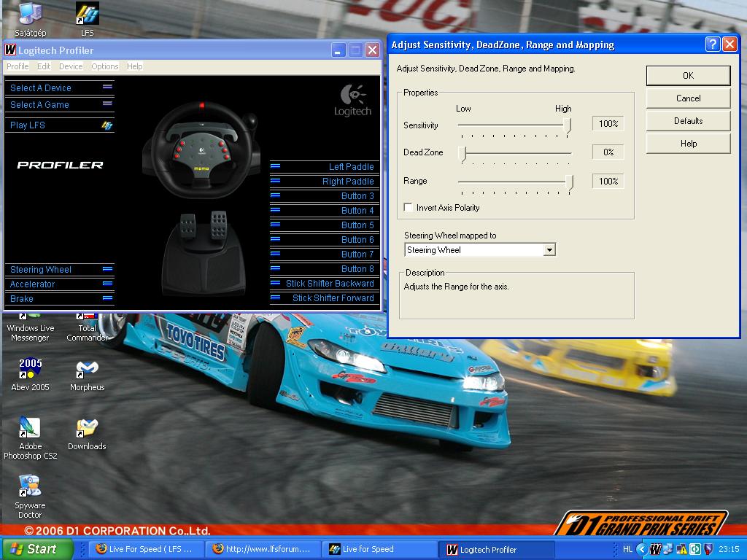Click the Range slider handle

569,182
